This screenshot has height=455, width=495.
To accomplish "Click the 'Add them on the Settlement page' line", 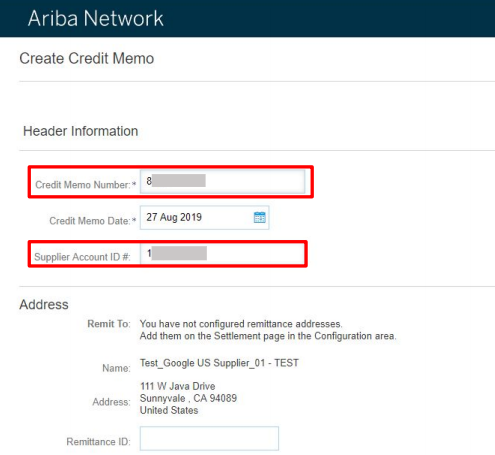I will (268, 336).
